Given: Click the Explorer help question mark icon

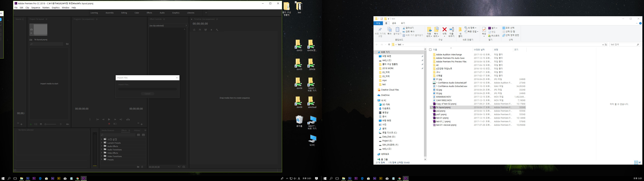Looking at the screenshot, I should click(640, 23).
